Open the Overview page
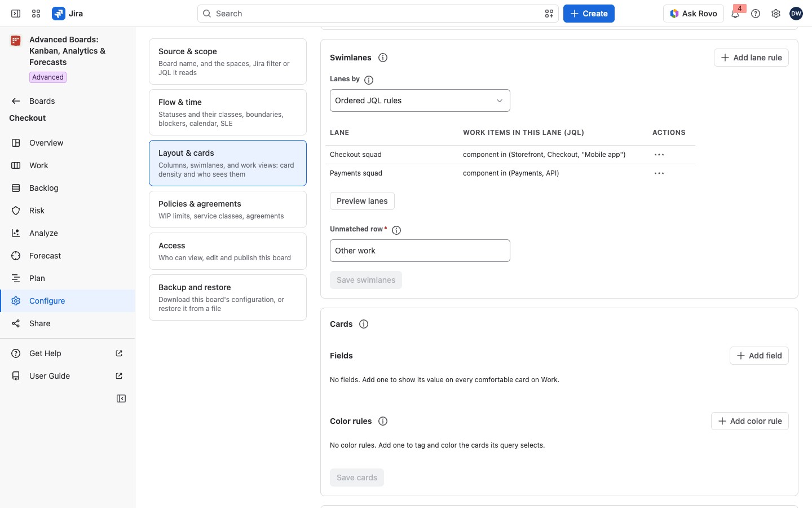This screenshot has height=508, width=812. click(x=68, y=143)
